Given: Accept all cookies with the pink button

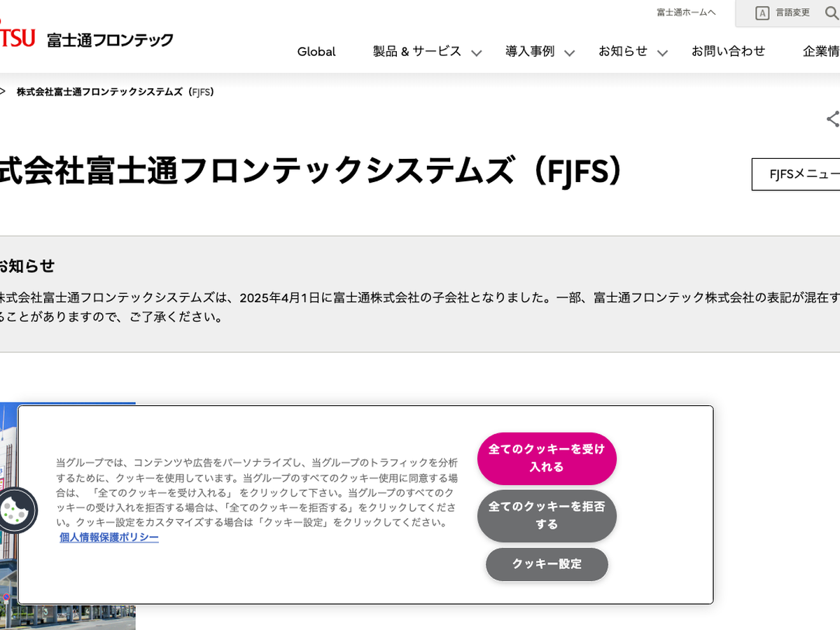Looking at the screenshot, I should [547, 458].
